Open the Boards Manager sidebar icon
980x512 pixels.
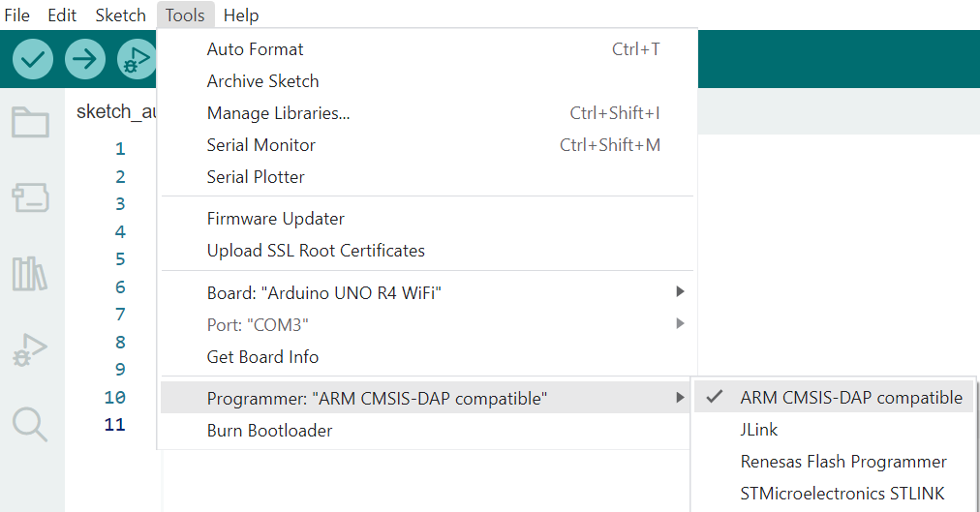point(30,199)
